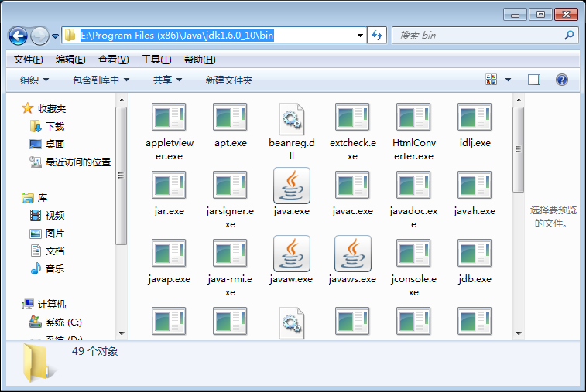
Task: Click the change view icon
Action: (491, 79)
